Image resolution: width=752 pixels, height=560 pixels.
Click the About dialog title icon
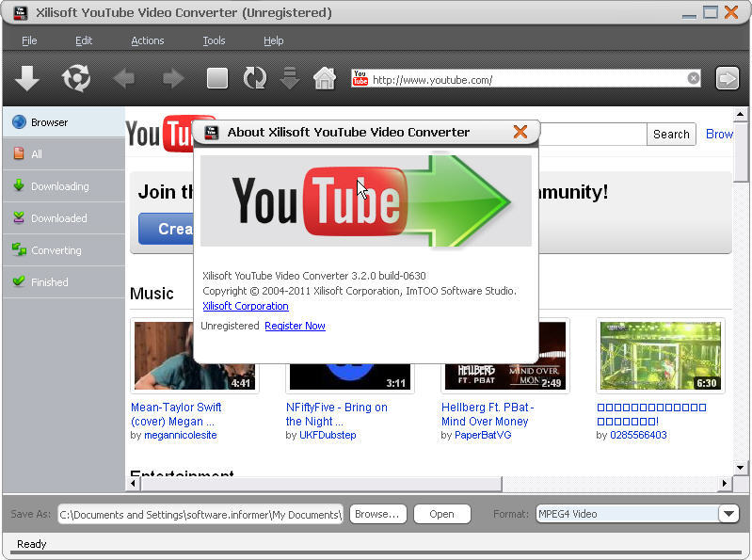[212, 133]
